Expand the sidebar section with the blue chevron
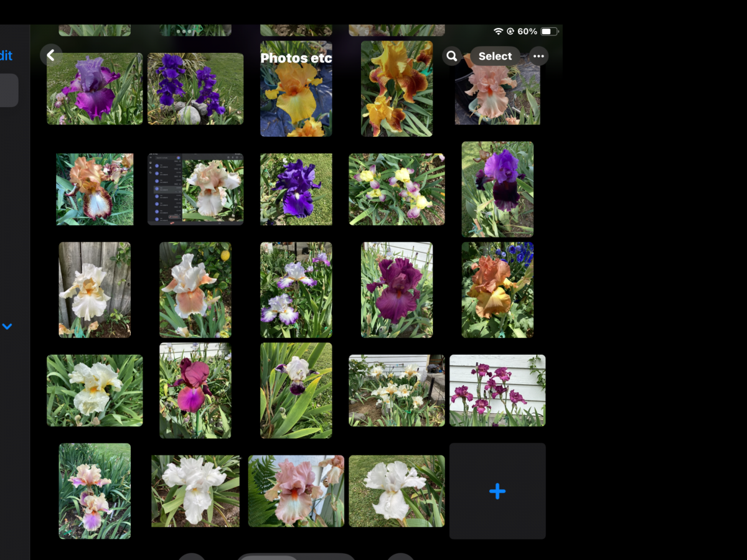 (x=7, y=326)
